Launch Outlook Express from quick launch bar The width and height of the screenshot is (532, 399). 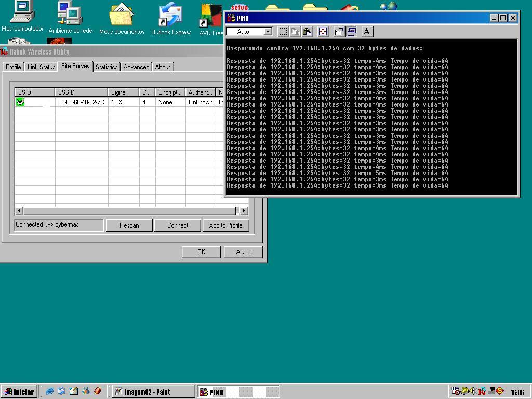click(x=61, y=391)
